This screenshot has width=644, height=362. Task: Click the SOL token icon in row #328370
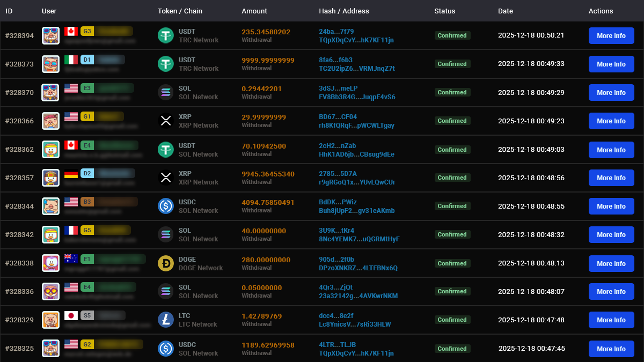(x=165, y=92)
